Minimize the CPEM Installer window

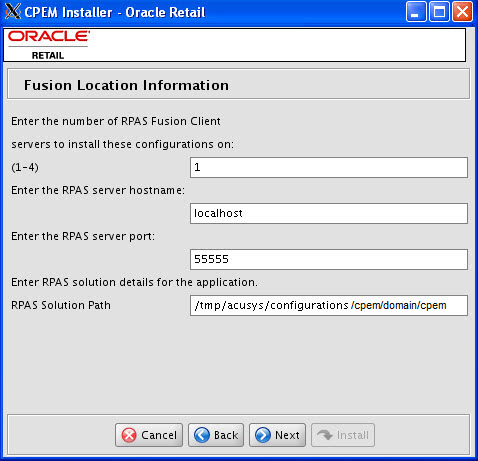click(416, 12)
